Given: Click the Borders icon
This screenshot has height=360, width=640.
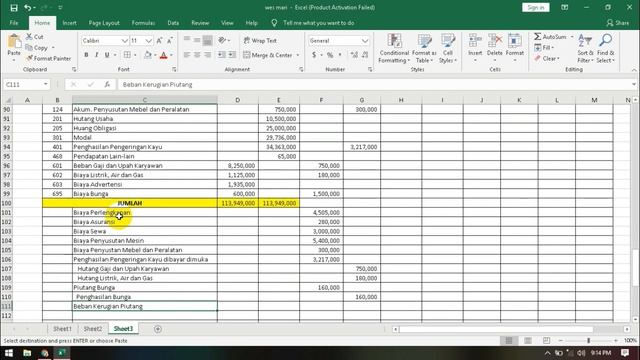Looking at the screenshot, I should click(127, 55).
